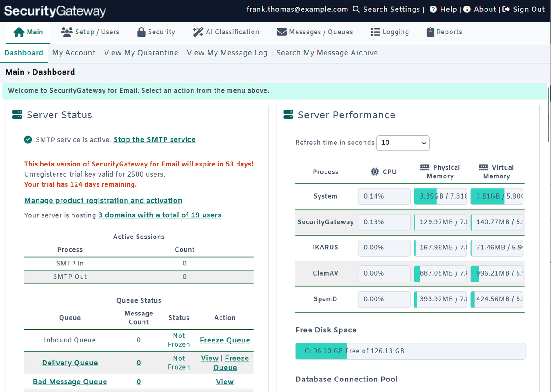Freeze the Delivery Queue
551x392 pixels.
[231, 363]
